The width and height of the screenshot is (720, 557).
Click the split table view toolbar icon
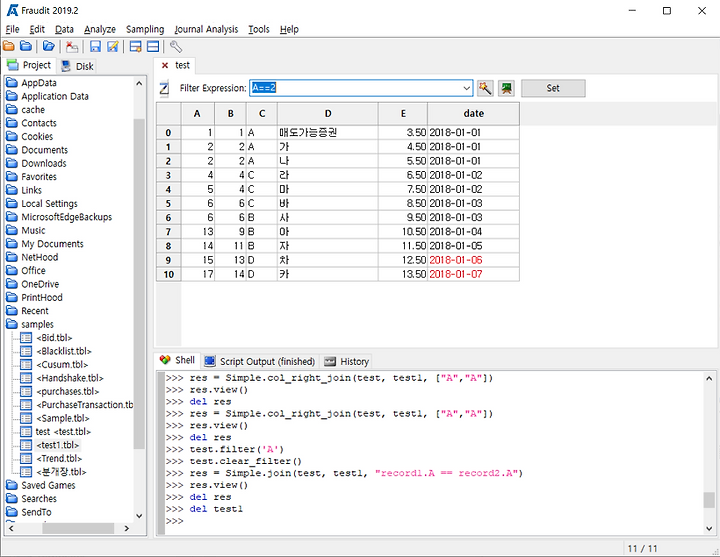coord(153,46)
